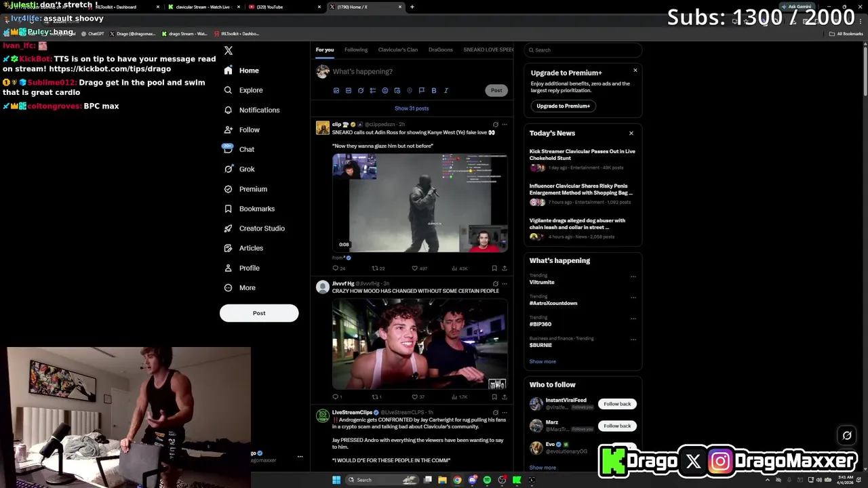The image size is (868, 488).
Task: Open Chat in the sidebar
Action: (239, 149)
